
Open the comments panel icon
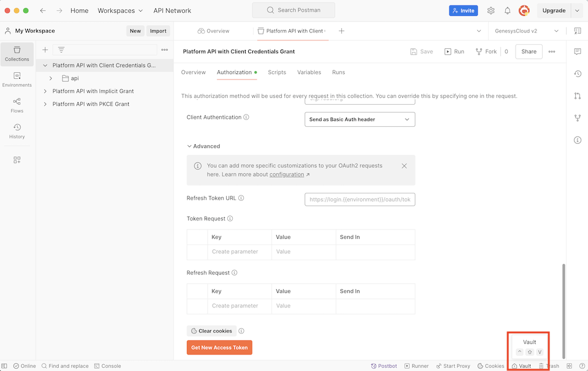click(x=577, y=51)
